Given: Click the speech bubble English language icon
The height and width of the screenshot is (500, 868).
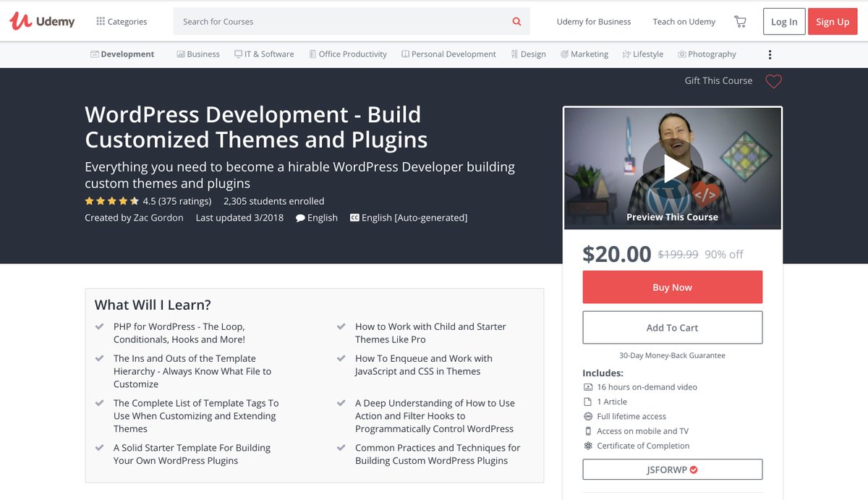Looking at the screenshot, I should click(x=300, y=218).
